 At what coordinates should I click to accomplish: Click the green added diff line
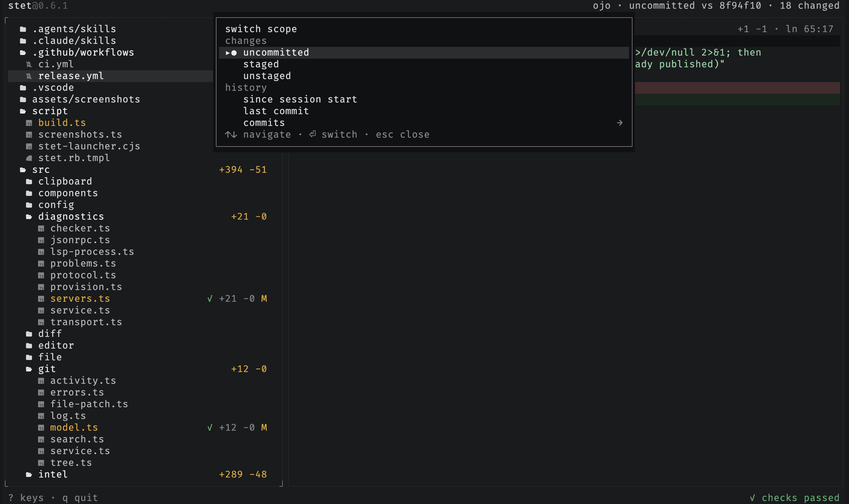point(737,99)
